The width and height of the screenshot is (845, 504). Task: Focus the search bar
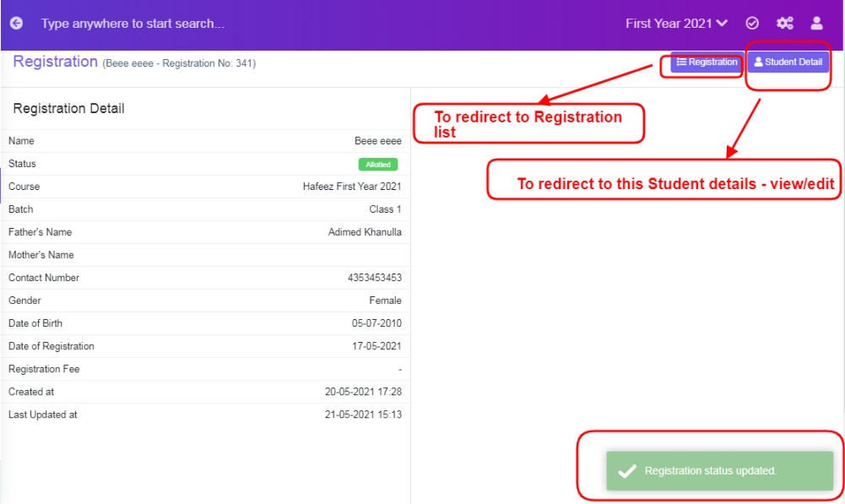pyautogui.click(x=133, y=24)
